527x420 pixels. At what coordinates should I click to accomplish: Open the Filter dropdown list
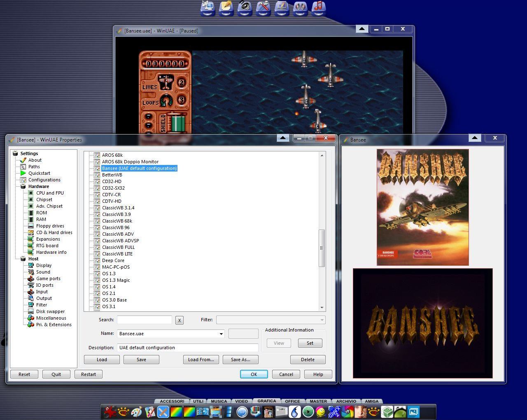pyautogui.click(x=322, y=320)
